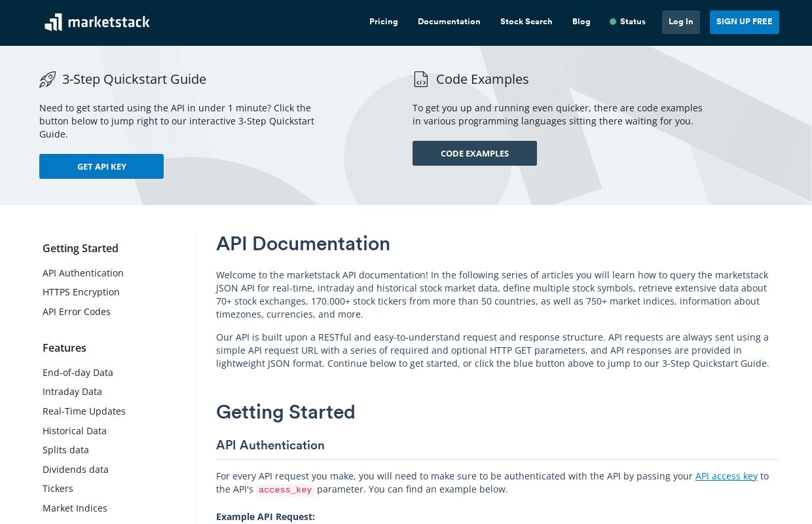Open API Error Codes sidebar link
The image size is (812, 524).
click(x=77, y=312)
